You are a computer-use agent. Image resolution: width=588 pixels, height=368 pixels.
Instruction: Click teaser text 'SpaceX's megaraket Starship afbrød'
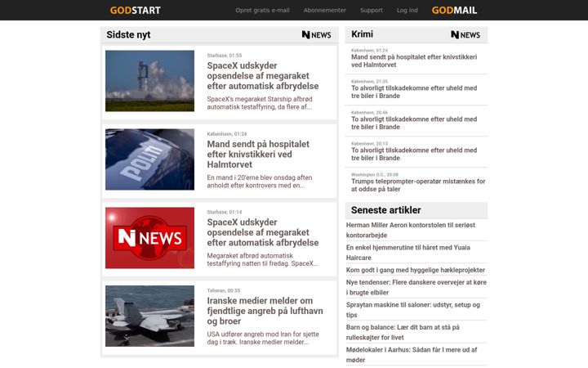click(260, 103)
